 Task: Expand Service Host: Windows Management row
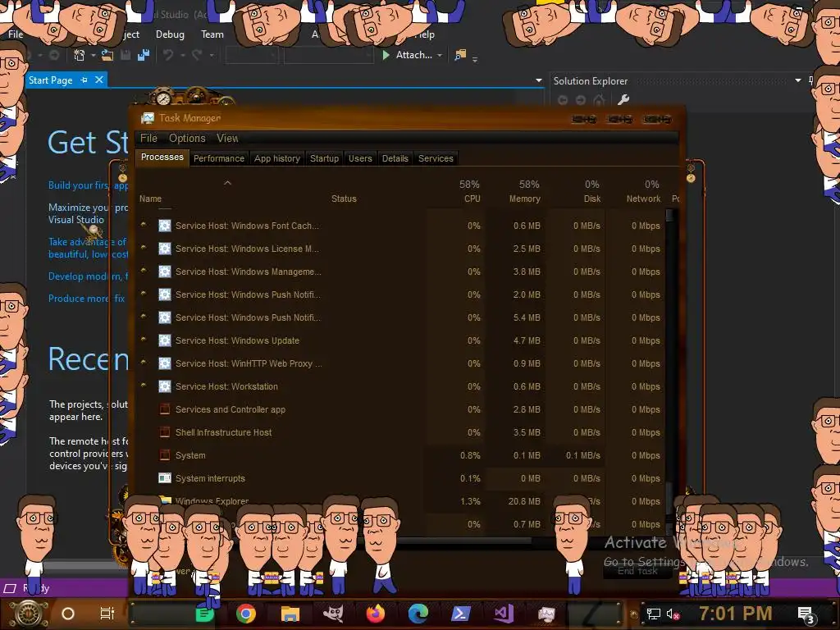pyautogui.click(x=144, y=271)
